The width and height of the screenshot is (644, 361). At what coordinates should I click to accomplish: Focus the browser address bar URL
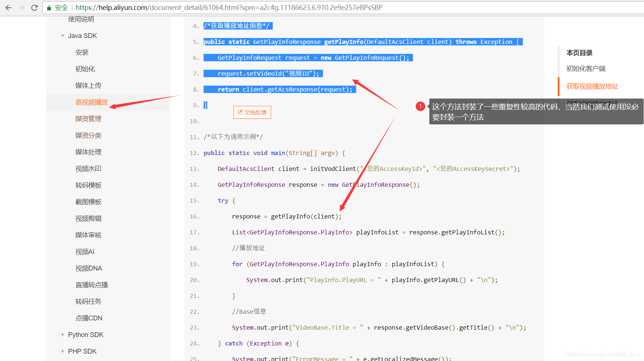point(229,7)
